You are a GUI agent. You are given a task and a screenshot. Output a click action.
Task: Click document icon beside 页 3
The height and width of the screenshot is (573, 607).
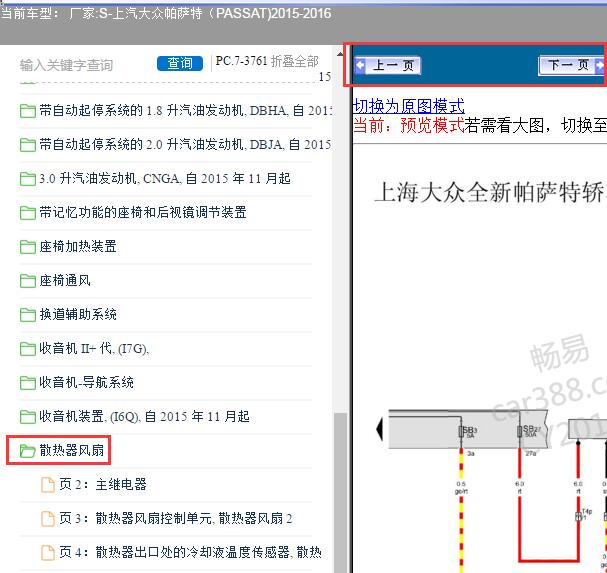click(x=48, y=519)
